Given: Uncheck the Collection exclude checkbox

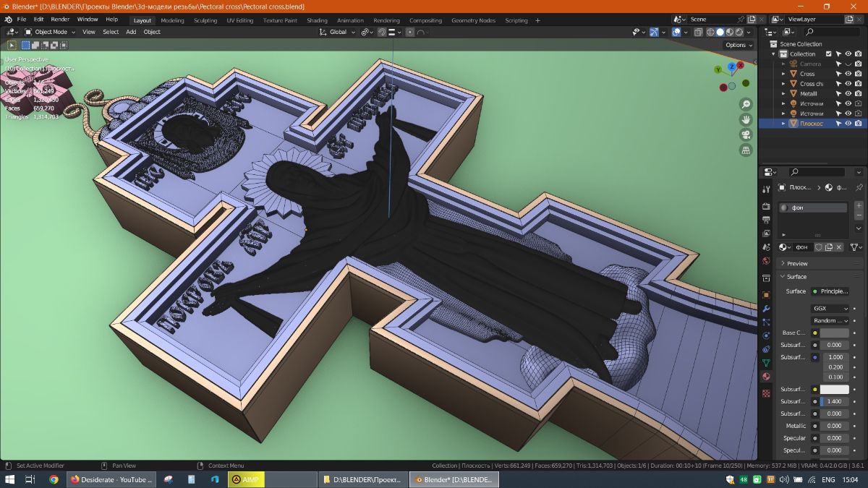Looking at the screenshot, I should coord(829,53).
